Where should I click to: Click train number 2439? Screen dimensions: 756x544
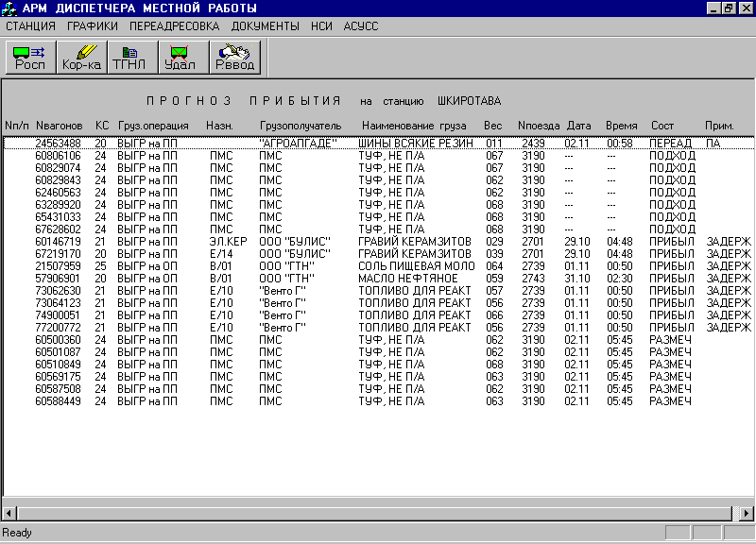pyautogui.click(x=533, y=144)
